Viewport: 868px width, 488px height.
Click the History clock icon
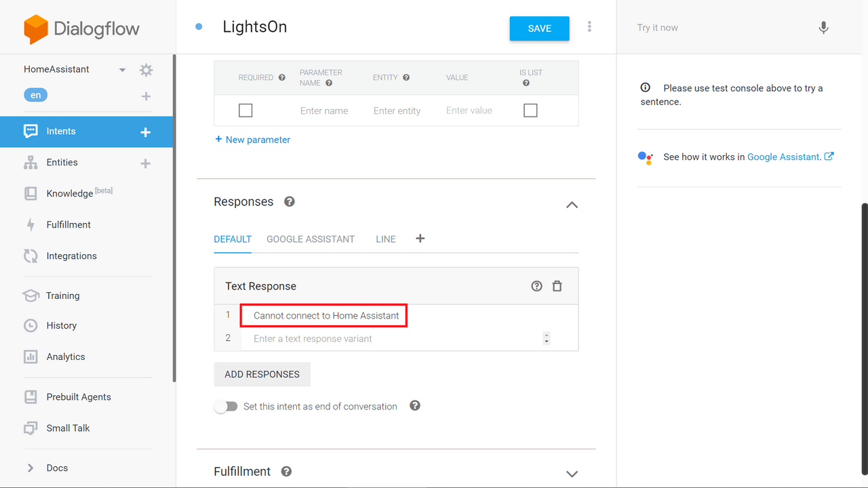pyautogui.click(x=31, y=326)
